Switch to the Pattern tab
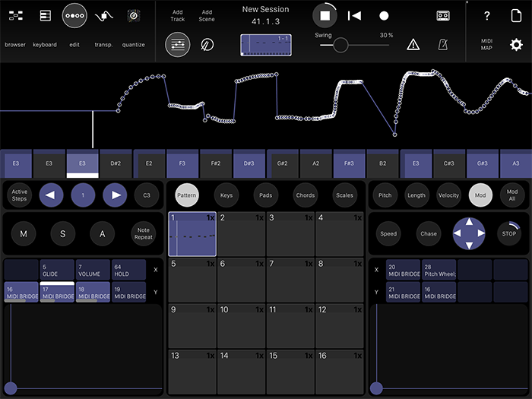 point(187,195)
